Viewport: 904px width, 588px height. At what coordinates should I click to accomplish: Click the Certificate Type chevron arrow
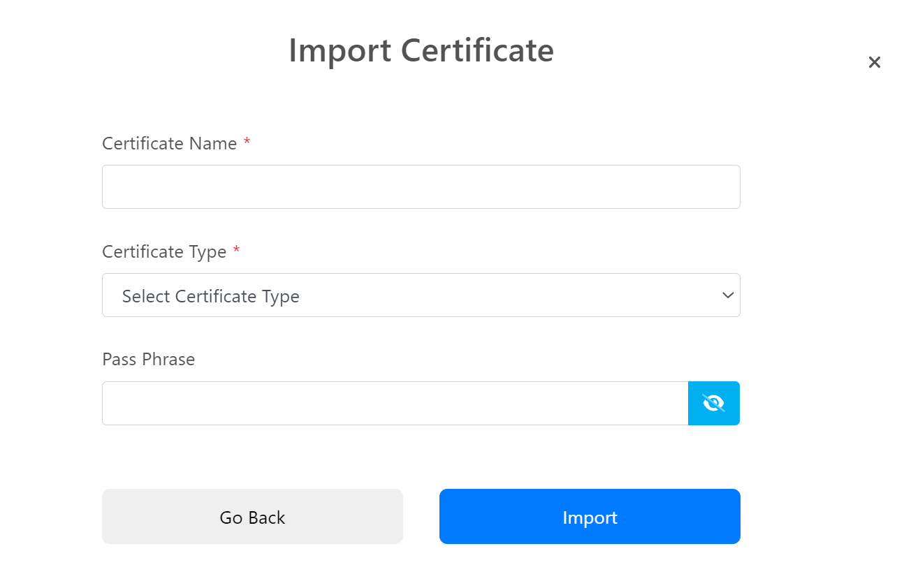point(727,295)
